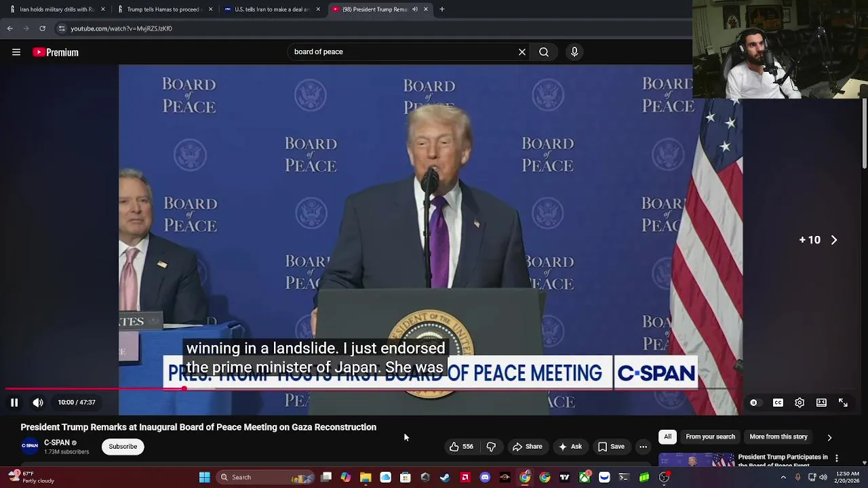Pause the video playback
Image resolution: width=868 pixels, height=488 pixels.
(14, 403)
